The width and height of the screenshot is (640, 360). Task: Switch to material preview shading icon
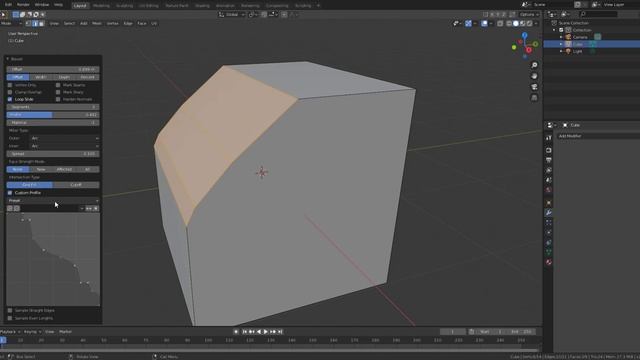pos(523,24)
